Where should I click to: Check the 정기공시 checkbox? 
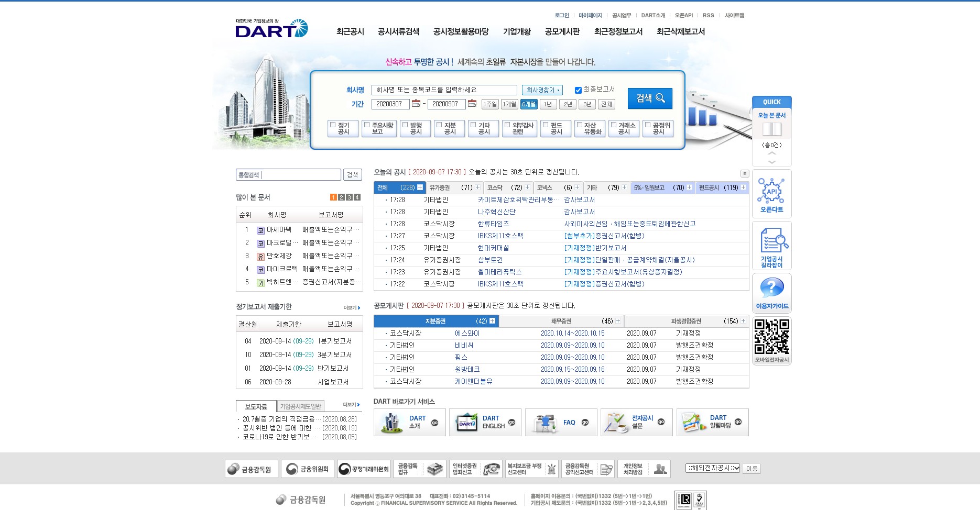click(333, 125)
